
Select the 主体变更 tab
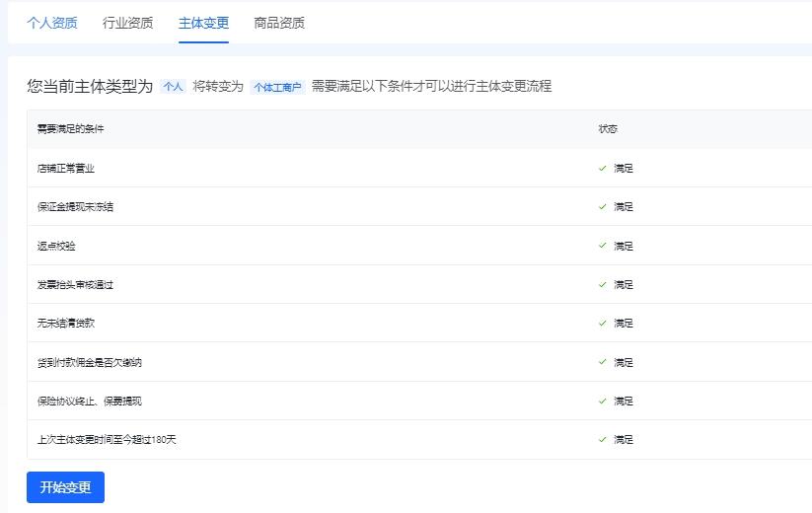203,23
